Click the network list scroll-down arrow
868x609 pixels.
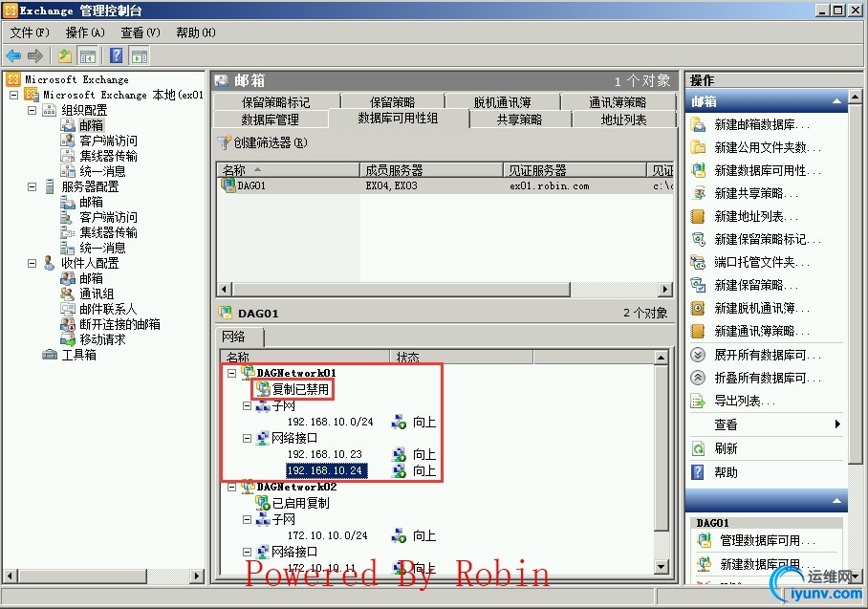point(661,566)
